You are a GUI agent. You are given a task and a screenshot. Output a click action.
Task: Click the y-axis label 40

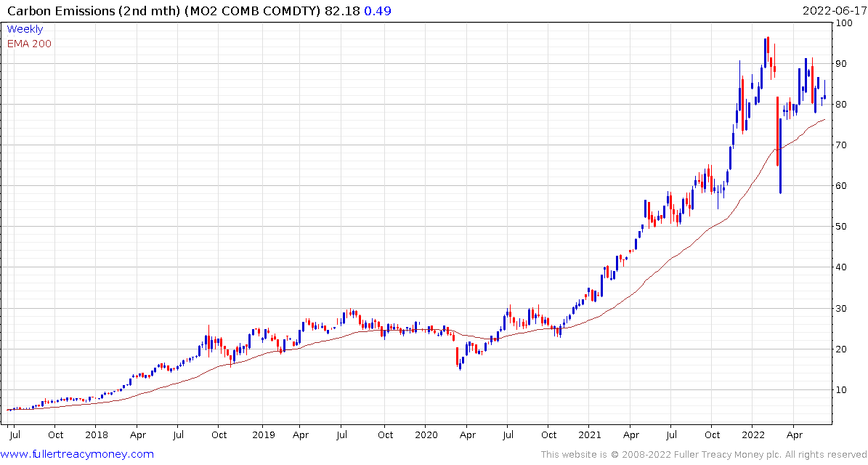(843, 267)
